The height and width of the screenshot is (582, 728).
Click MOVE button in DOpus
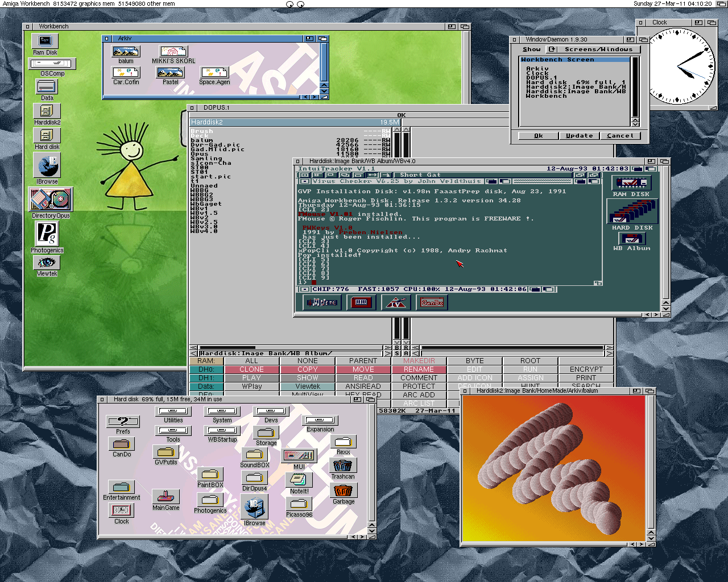[x=363, y=369]
